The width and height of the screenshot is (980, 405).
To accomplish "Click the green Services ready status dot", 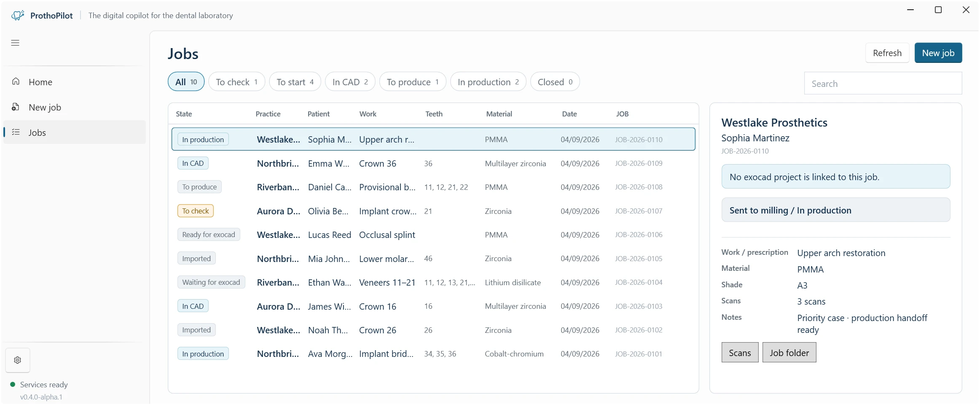I will pos(13,384).
